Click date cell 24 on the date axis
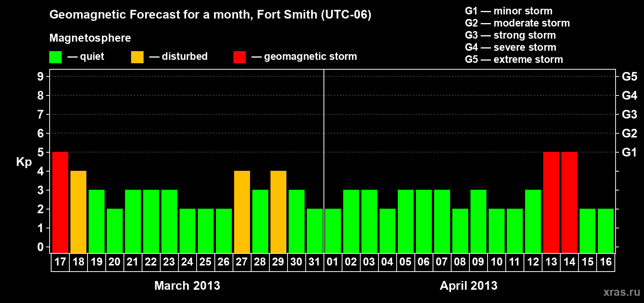 pos(188,262)
